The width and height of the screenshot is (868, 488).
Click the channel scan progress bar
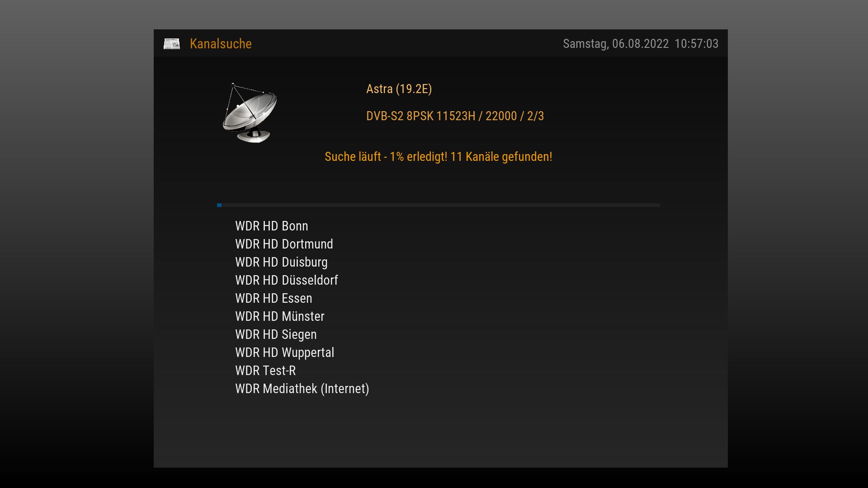coord(439,205)
